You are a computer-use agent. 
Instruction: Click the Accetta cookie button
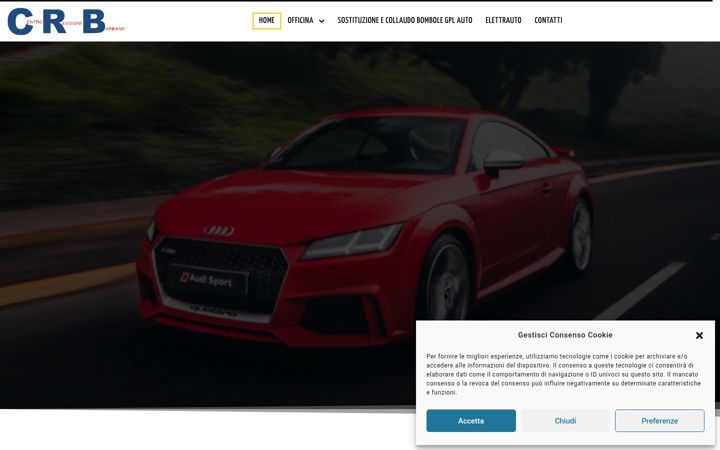(471, 421)
